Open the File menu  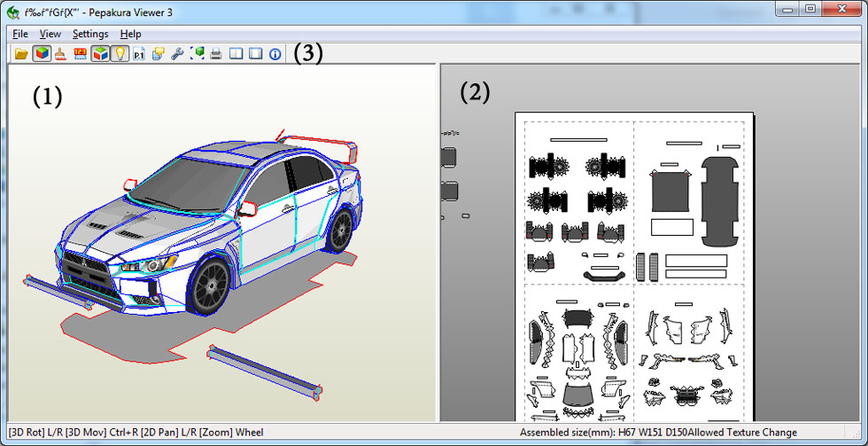(x=19, y=34)
